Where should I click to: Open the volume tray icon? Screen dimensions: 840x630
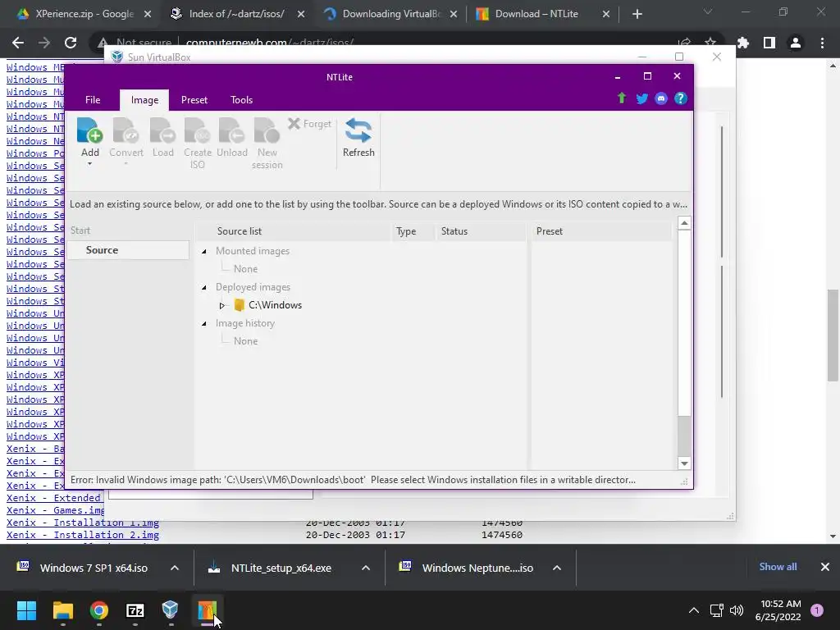737,610
